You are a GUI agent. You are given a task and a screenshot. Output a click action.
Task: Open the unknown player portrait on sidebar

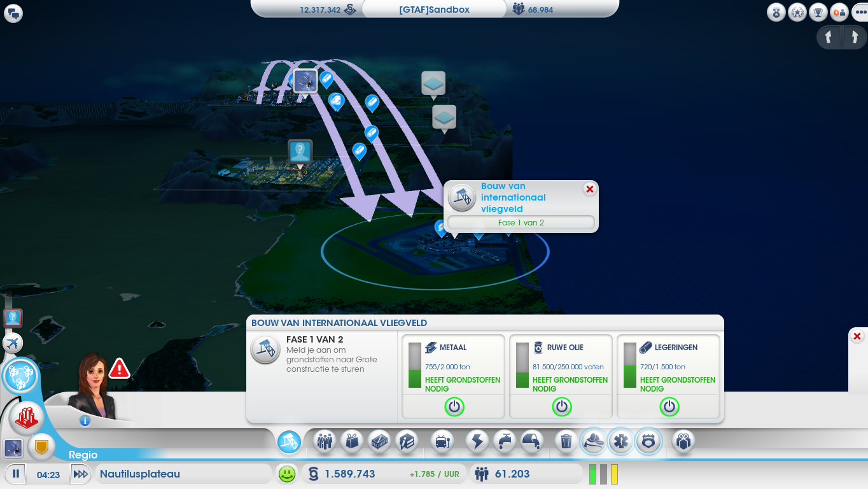[13, 318]
